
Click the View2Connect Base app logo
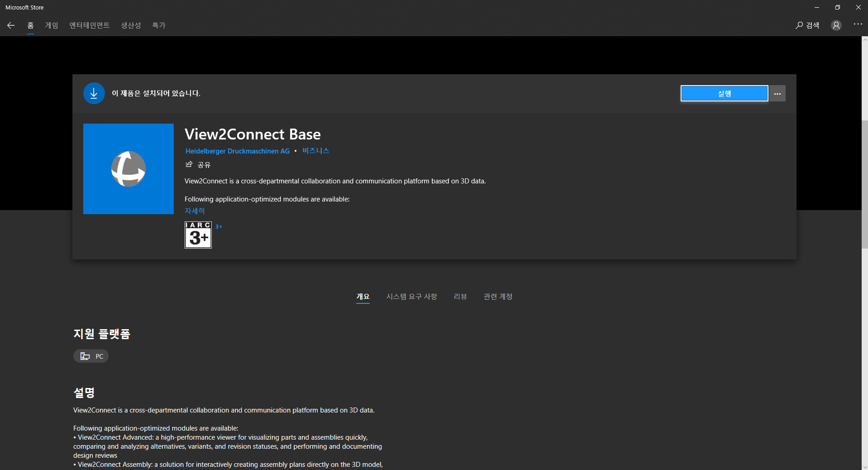click(129, 169)
